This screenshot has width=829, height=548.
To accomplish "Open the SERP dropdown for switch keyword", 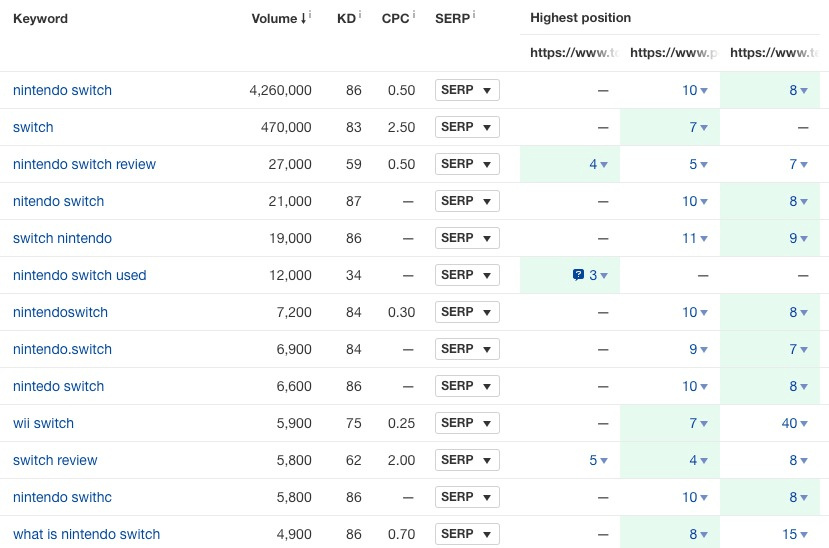I will pos(467,127).
